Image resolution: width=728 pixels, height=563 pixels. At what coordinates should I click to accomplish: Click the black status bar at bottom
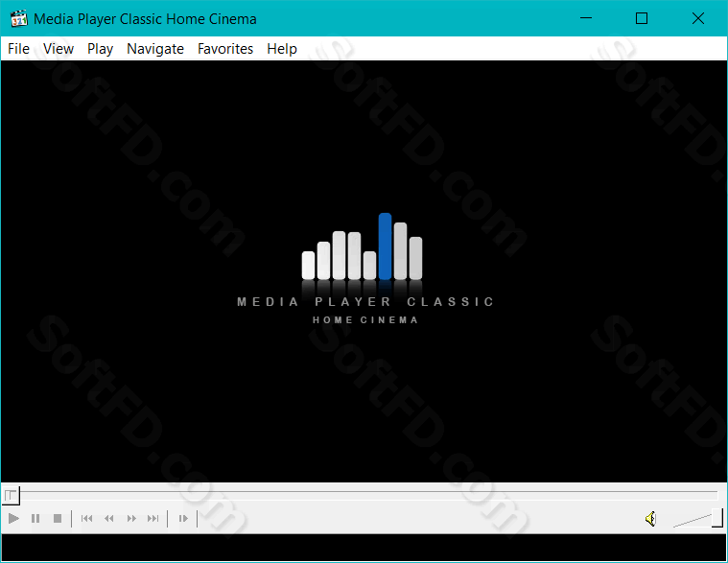tap(364, 548)
